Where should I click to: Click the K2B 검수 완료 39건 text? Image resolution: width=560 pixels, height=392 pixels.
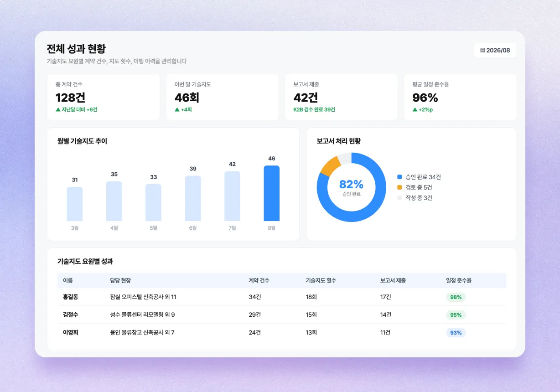click(x=314, y=110)
